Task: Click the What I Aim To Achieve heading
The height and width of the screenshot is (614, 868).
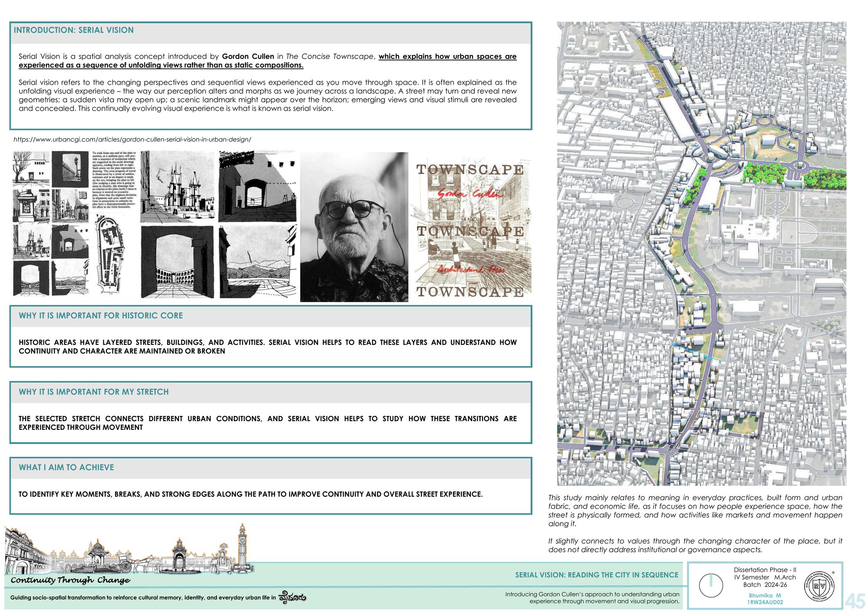Action: coord(66,467)
